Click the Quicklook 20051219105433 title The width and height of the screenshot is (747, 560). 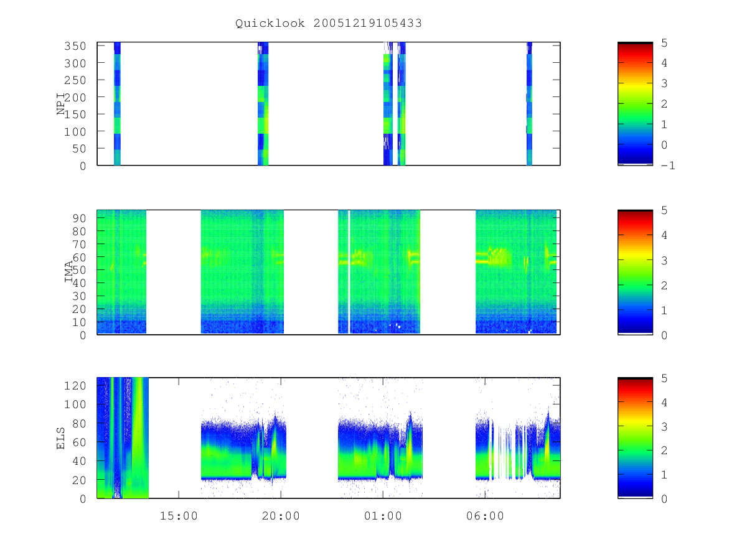pyautogui.click(x=329, y=24)
